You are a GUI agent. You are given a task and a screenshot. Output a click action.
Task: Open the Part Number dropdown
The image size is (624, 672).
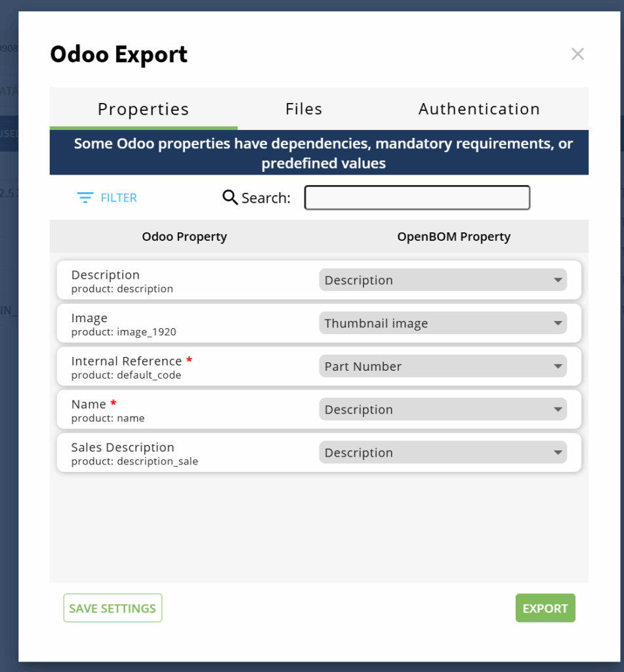(443, 367)
